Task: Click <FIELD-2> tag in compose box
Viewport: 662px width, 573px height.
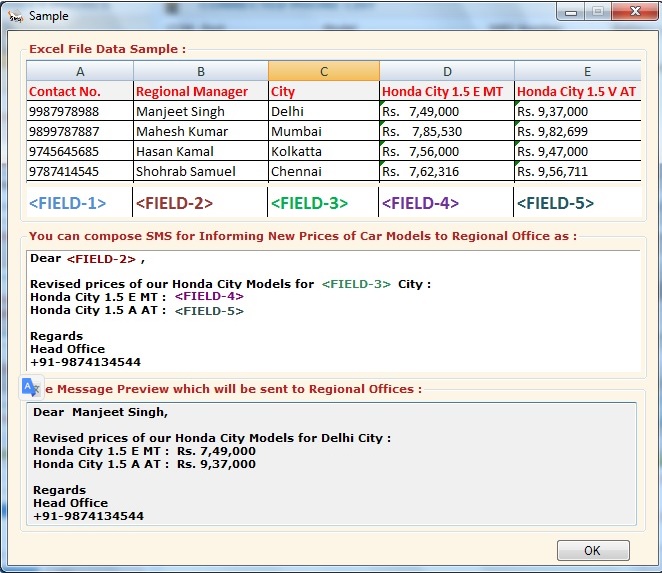Action: 101,259
